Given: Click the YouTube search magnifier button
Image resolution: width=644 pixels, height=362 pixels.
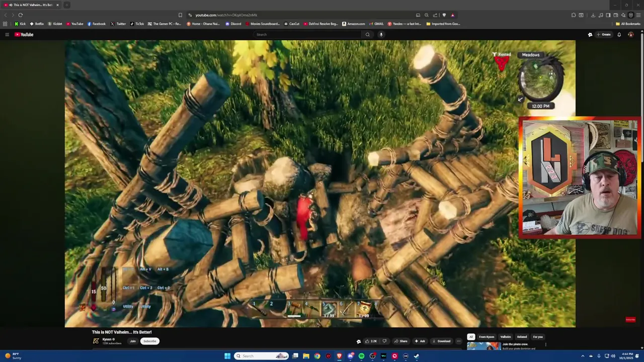Looking at the screenshot, I should coord(367,35).
